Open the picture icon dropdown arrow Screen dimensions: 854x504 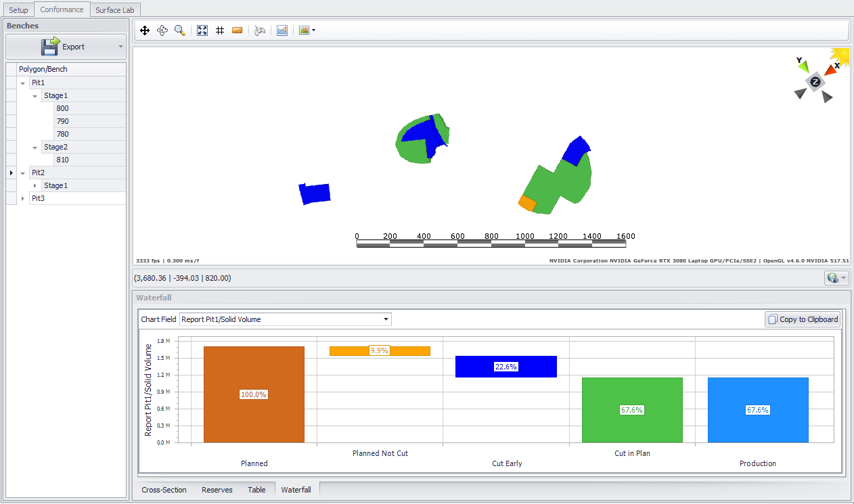(313, 30)
